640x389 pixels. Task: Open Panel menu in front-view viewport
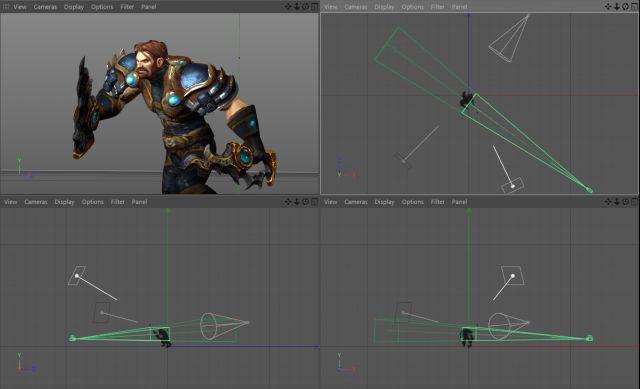(x=459, y=202)
